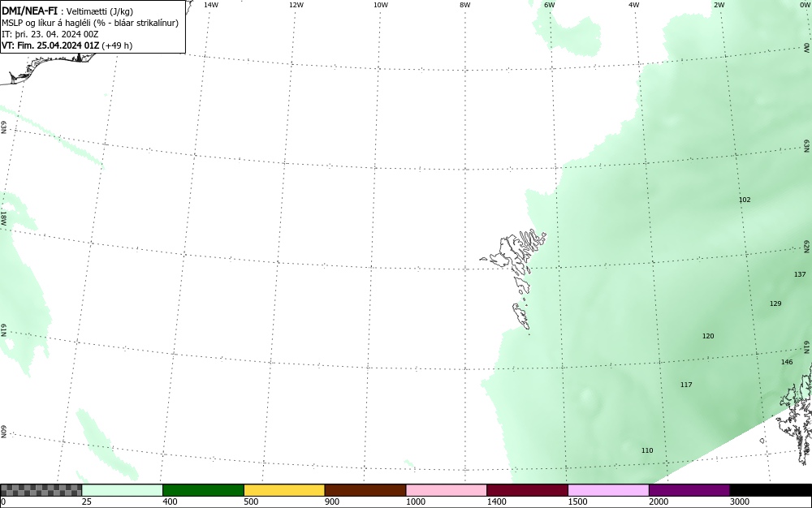The image size is (812, 508).
Task: Pick the dark maroon 1400–1500 legend swatch
Action: pyautogui.click(x=527, y=490)
